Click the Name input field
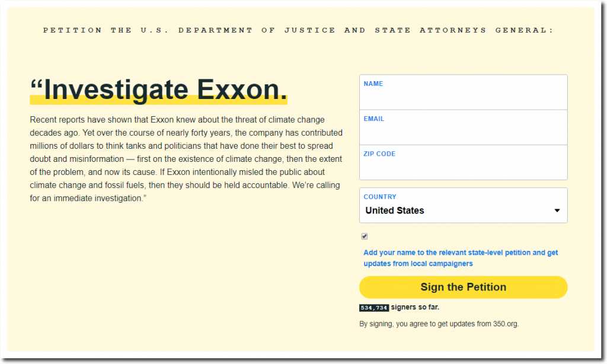Image resolution: width=607 pixels, height=364 pixels. [464, 92]
